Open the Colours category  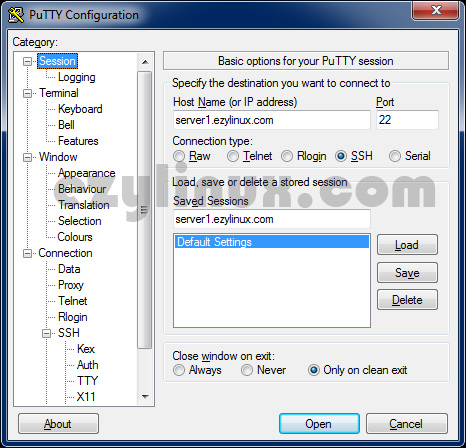75,237
